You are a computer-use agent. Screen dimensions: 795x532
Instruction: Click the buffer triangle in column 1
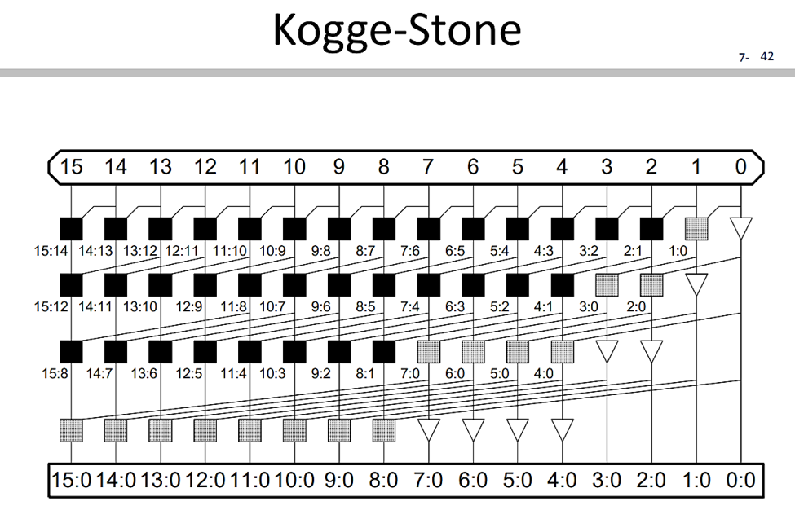pos(696,284)
